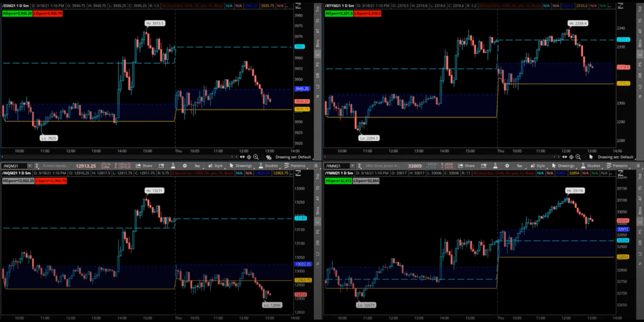Click the /NQM21 symbol input field
The width and height of the screenshot is (644, 322).
point(14,166)
